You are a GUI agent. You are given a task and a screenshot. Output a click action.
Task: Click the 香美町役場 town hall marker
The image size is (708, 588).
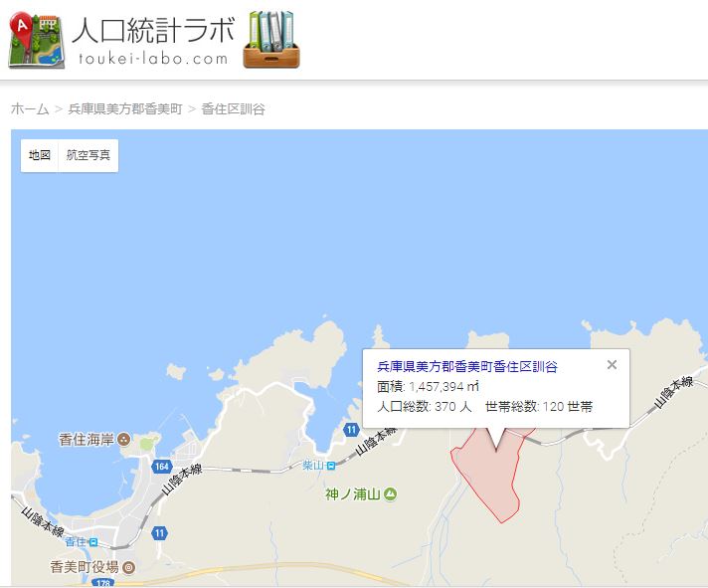pos(128,567)
